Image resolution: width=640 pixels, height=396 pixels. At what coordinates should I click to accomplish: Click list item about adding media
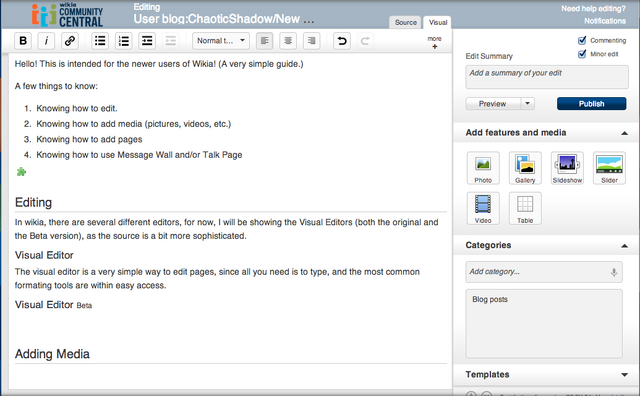click(133, 124)
